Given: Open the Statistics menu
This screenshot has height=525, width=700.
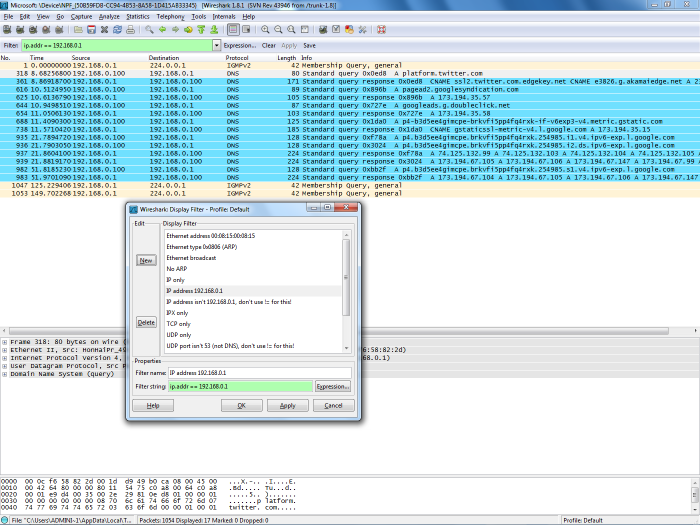Looking at the screenshot, I should point(138,17).
